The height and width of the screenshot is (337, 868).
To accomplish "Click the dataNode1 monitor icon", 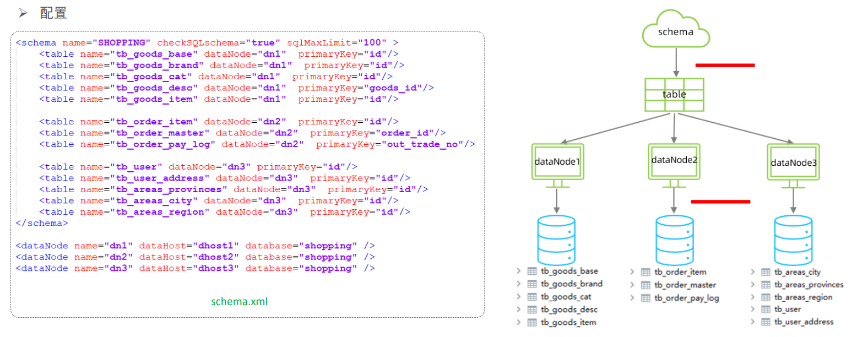I will tap(557, 165).
